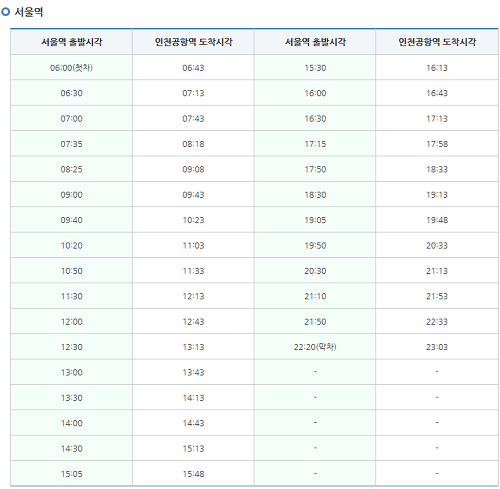Click the 06:43 arrival time cell

click(193, 68)
